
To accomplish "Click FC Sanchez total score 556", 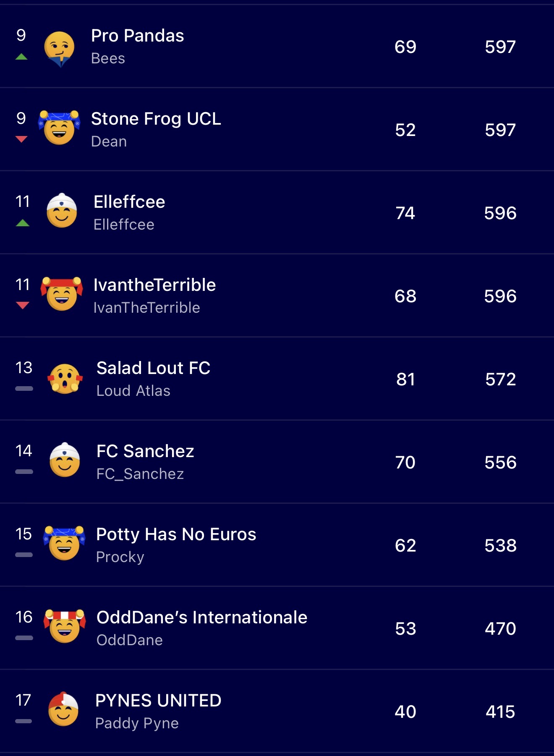I will pyautogui.click(x=500, y=463).
